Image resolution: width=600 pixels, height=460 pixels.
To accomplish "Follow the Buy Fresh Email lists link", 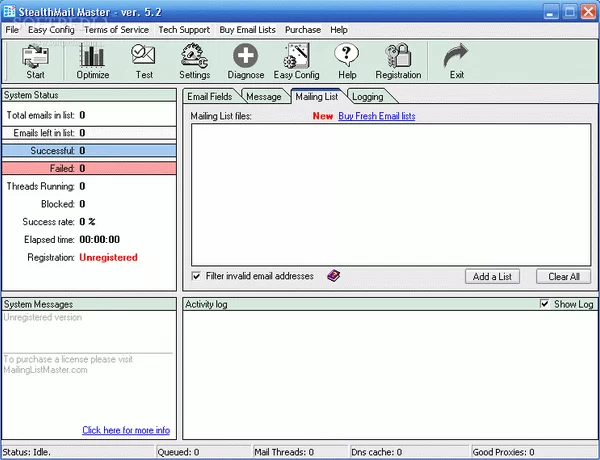I will click(x=377, y=116).
